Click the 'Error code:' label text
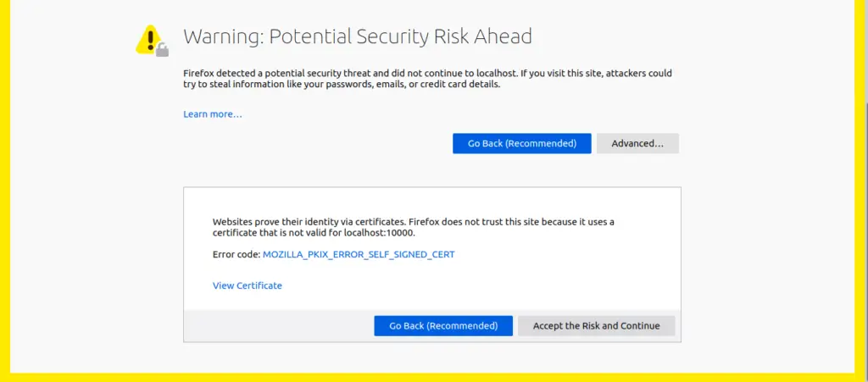This screenshot has height=382, width=868. [236, 255]
